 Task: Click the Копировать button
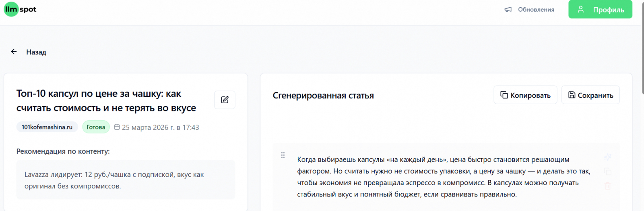click(525, 95)
